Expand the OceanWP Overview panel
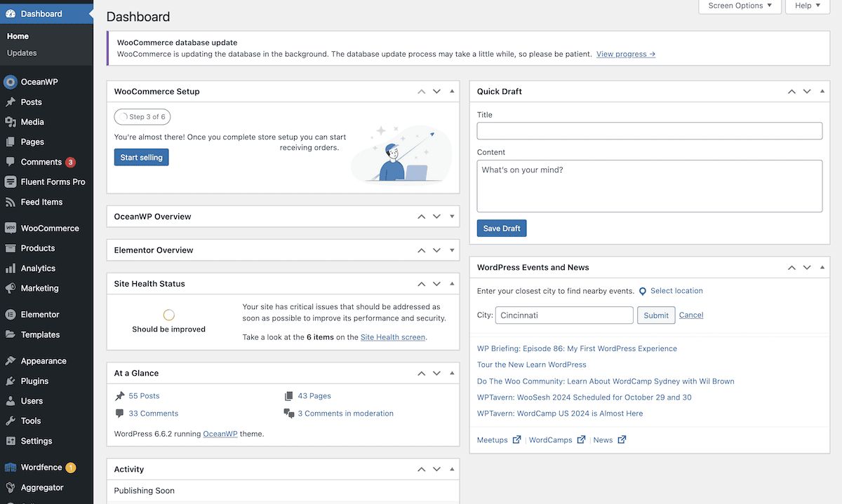This screenshot has width=842, height=504. (x=452, y=217)
